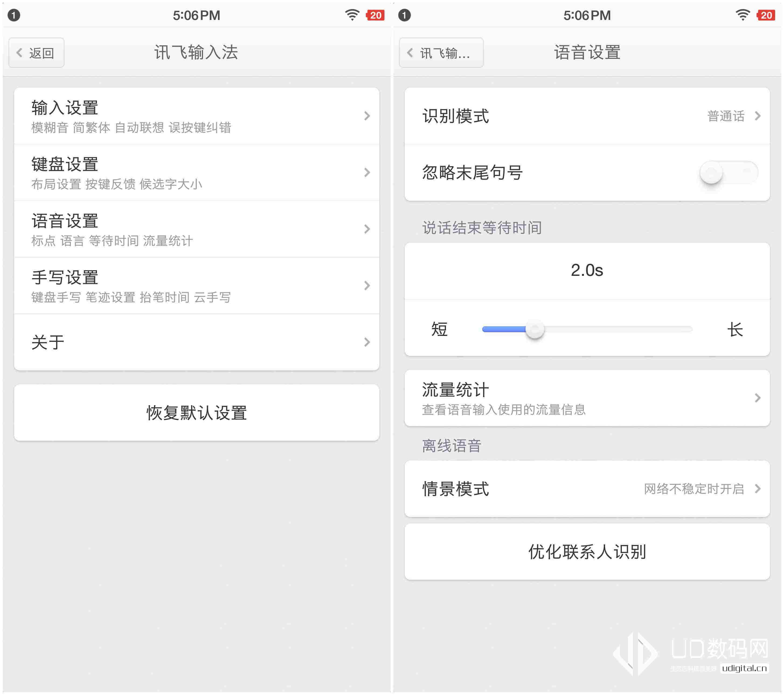This screenshot has height=695, width=784.
Task: Click the 语音设置 page title
Action: pyautogui.click(x=587, y=53)
